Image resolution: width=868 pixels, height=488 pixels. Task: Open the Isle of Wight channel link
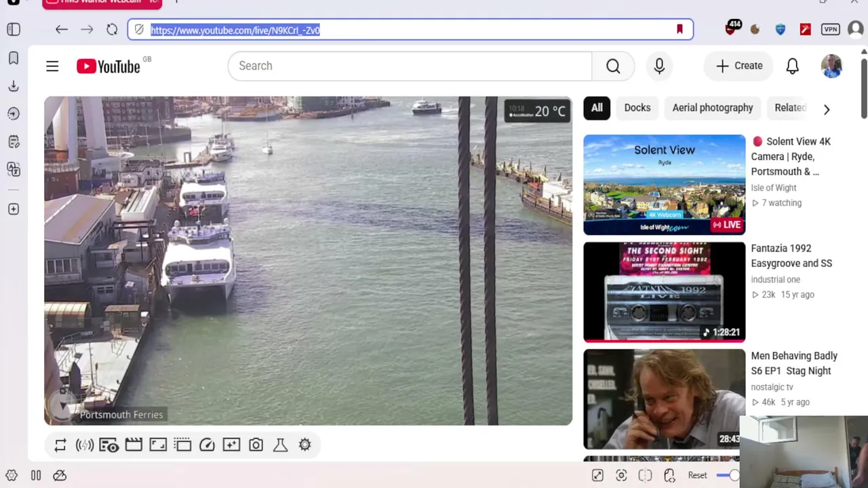click(x=774, y=188)
